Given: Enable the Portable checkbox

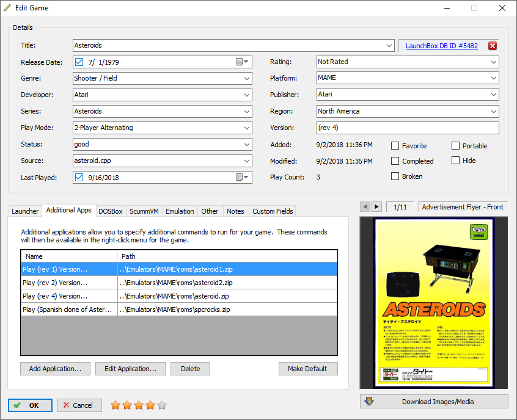Looking at the screenshot, I should [455, 146].
